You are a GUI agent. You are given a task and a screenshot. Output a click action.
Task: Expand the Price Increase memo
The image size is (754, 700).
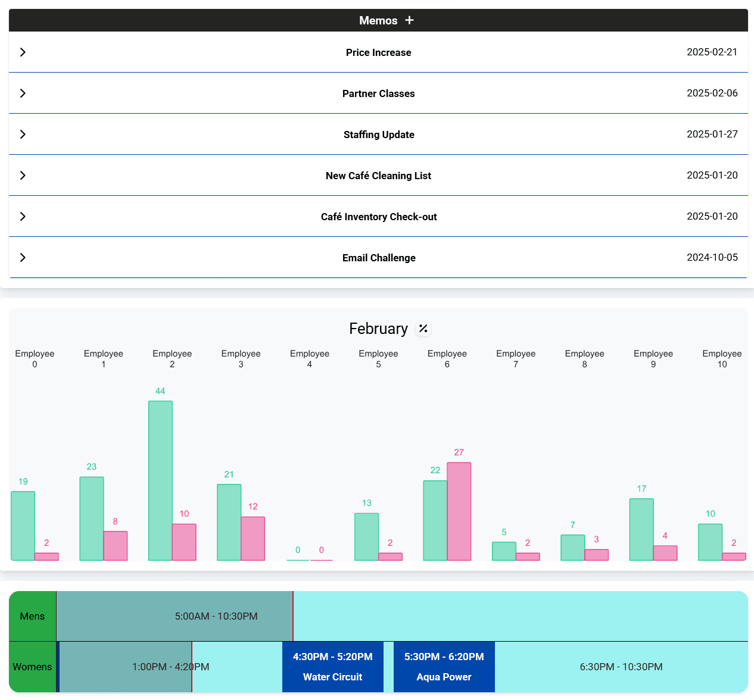(23, 52)
